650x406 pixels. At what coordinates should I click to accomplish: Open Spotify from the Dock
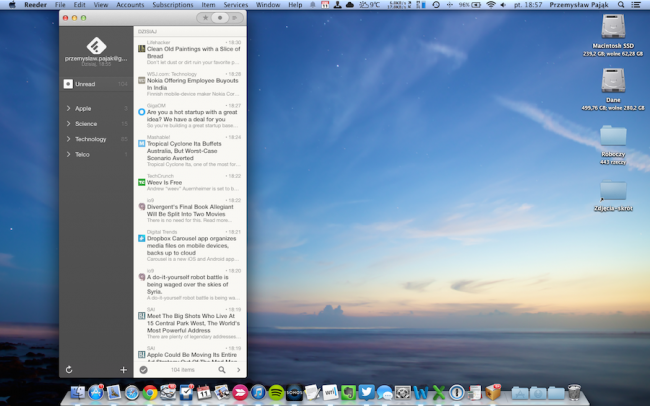point(276,392)
